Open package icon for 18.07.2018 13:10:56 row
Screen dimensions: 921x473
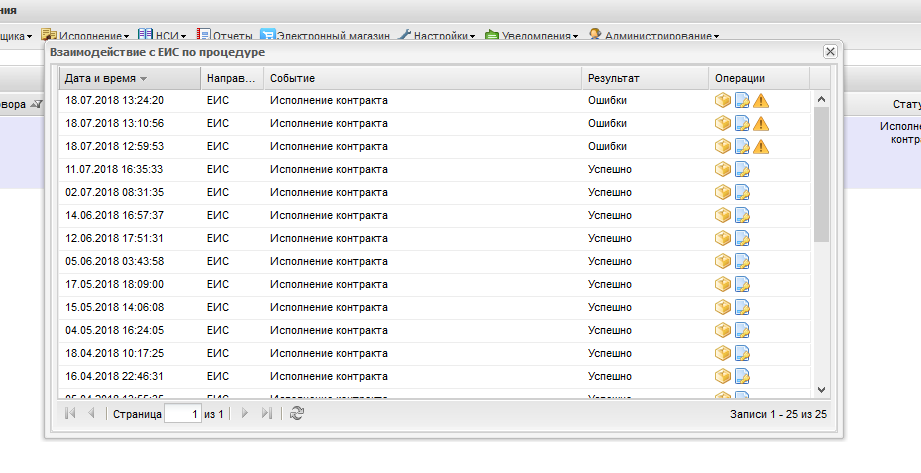click(x=722, y=123)
